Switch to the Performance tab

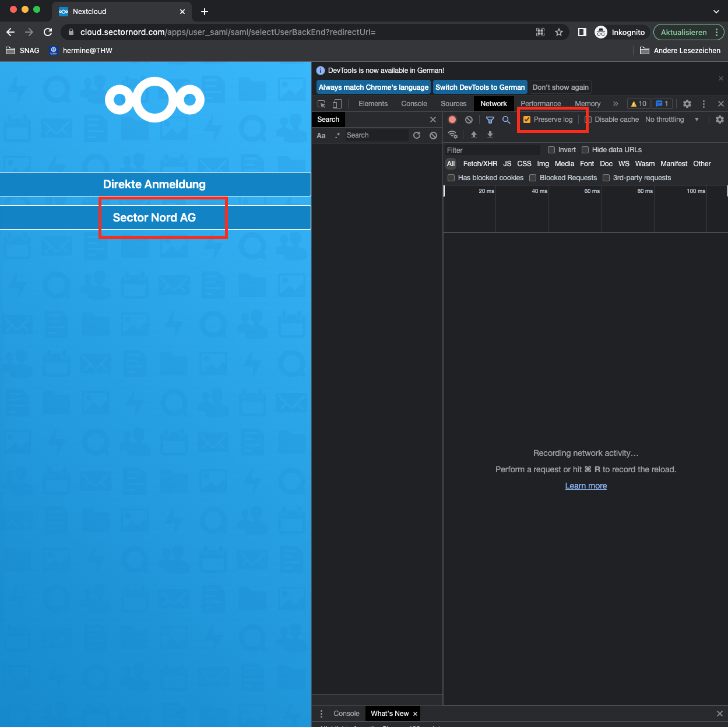click(541, 104)
